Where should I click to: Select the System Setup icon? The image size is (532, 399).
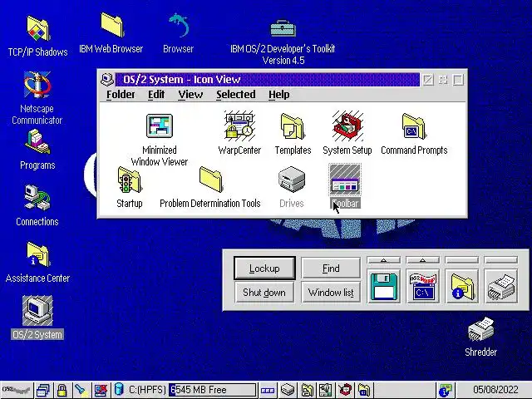coord(347,126)
